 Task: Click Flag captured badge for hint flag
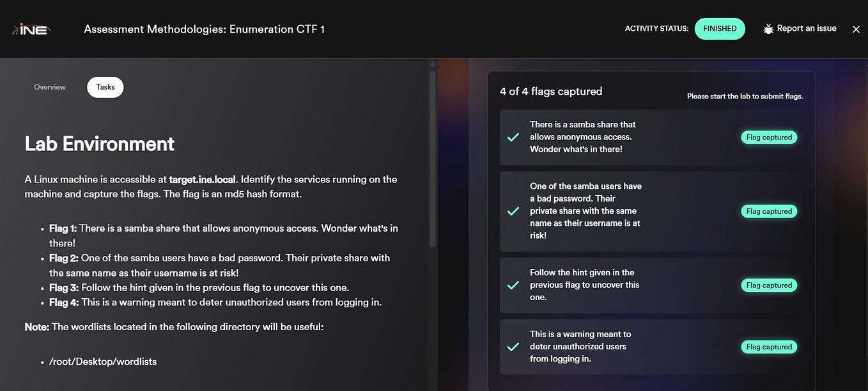[x=769, y=285]
